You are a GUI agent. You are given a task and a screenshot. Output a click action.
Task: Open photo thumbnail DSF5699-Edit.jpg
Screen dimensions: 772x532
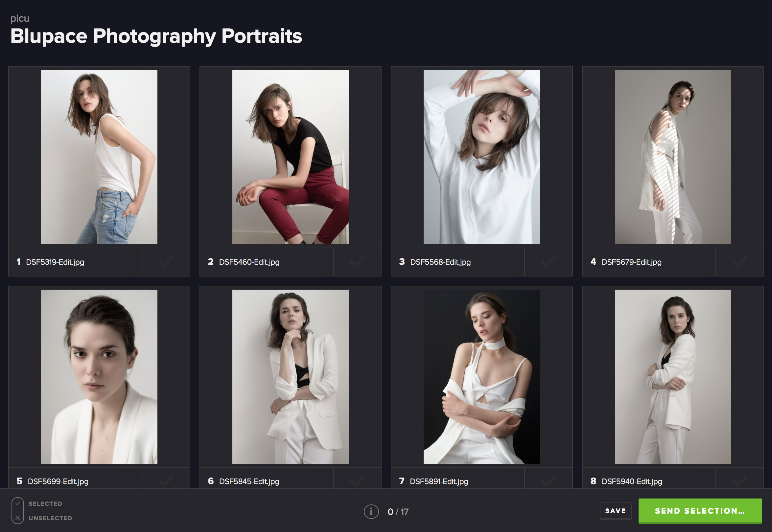99,376
